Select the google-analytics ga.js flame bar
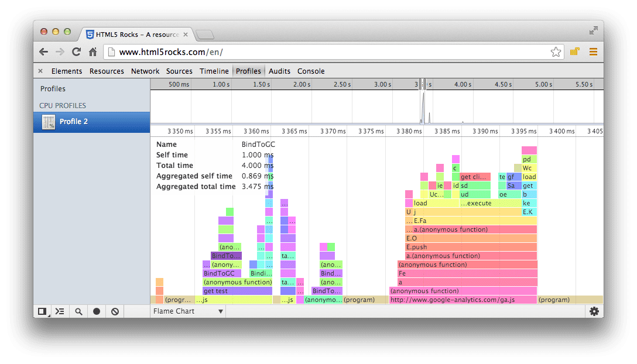Viewport: 637px width, 364px height. (x=463, y=300)
